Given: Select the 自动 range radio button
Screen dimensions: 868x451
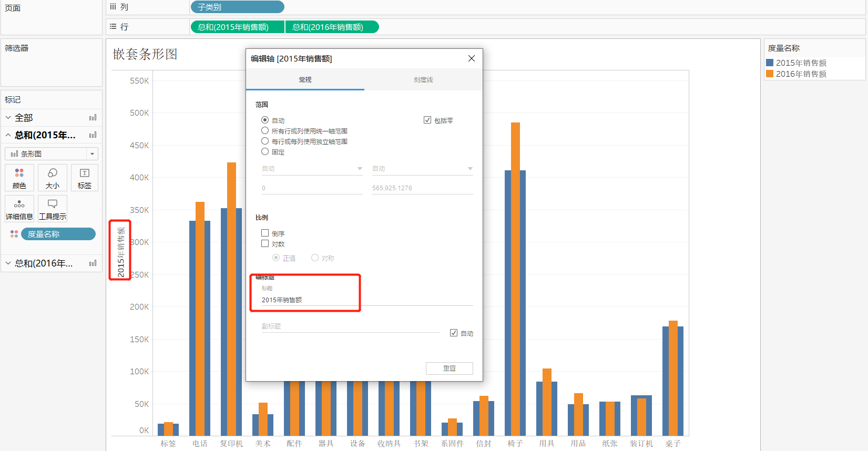Looking at the screenshot, I should click(x=265, y=120).
